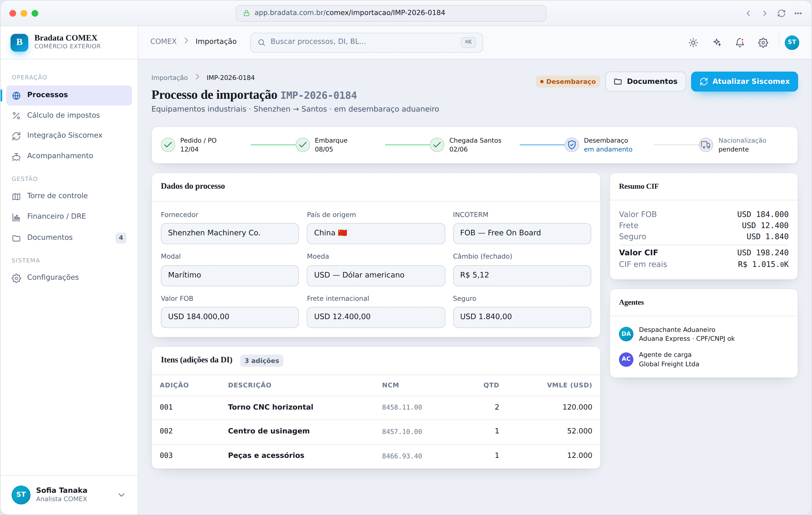This screenshot has height=515, width=812.
Task: Click the Documentos button in header
Action: 645,81
